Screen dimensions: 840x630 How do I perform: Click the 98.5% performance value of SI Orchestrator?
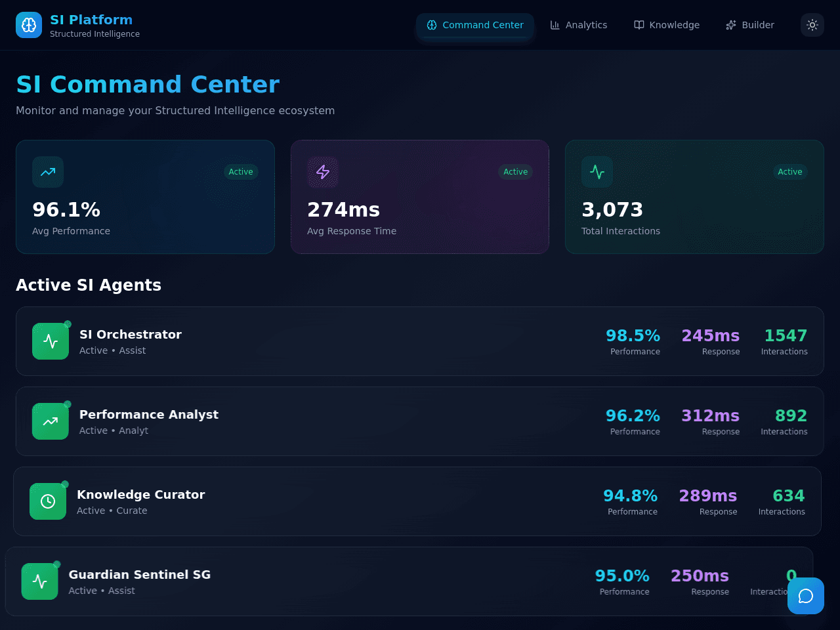(633, 336)
